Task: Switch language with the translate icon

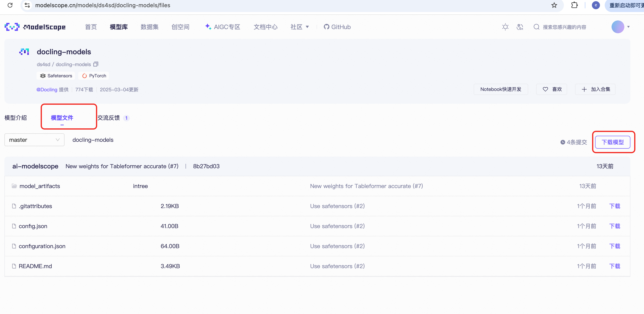Action: coord(520,27)
